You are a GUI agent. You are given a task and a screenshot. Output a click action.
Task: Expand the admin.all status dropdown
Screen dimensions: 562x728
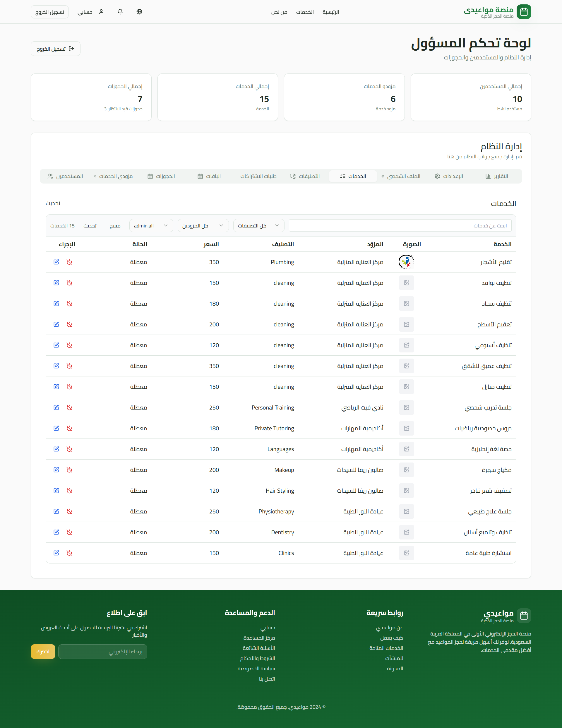[151, 226]
